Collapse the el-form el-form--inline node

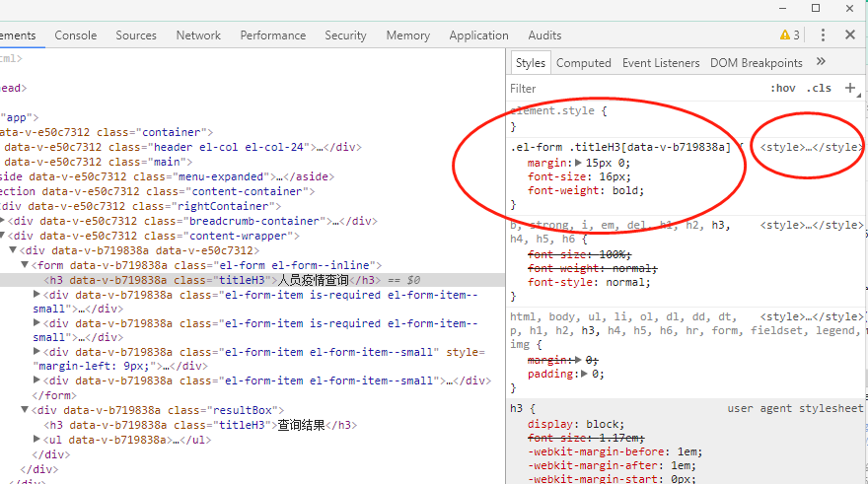click(x=25, y=265)
